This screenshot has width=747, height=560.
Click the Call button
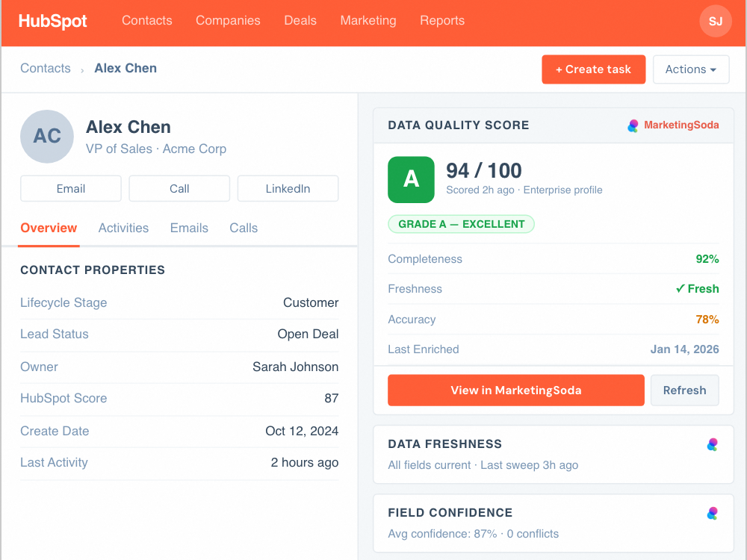tap(179, 189)
